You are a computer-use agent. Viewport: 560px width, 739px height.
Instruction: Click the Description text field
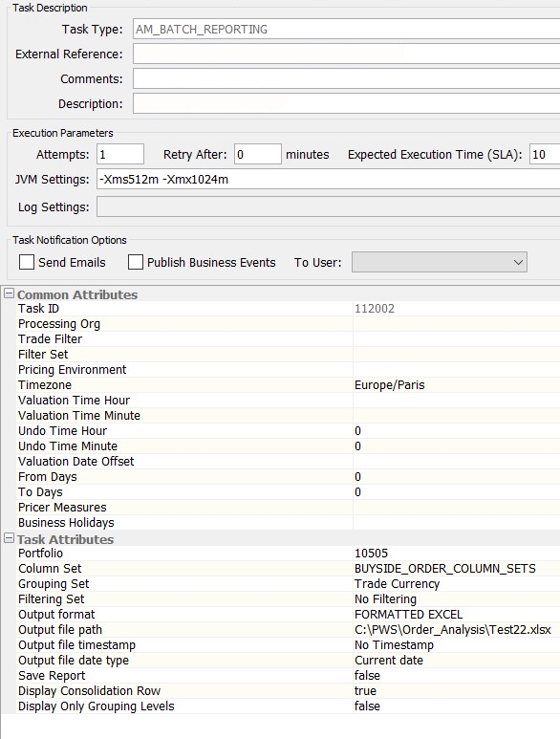coord(346,103)
